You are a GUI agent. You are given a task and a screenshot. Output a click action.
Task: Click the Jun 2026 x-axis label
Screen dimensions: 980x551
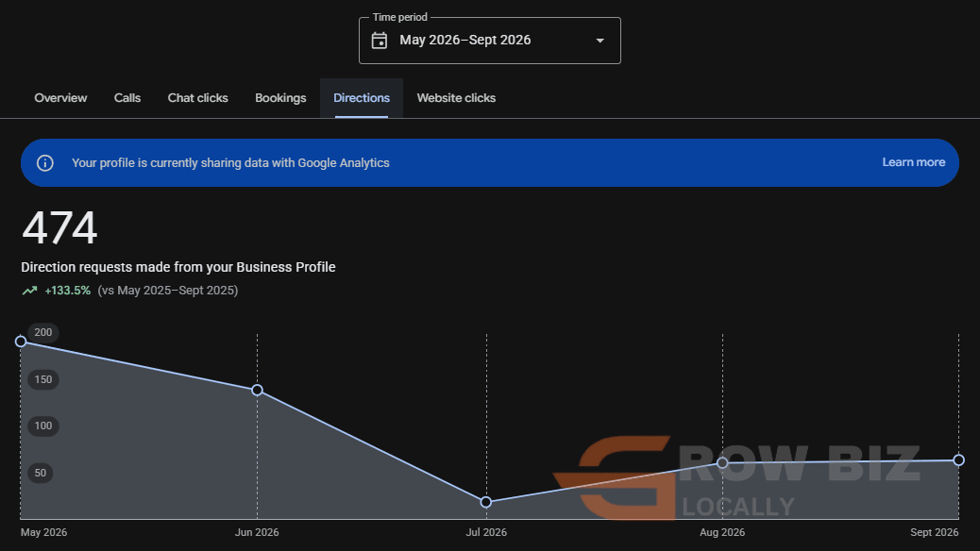(x=257, y=532)
